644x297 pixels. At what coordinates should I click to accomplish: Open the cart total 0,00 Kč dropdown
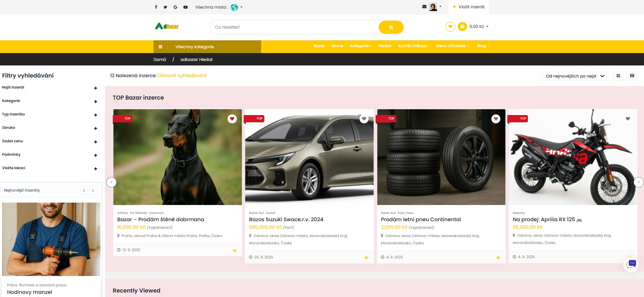click(x=479, y=27)
